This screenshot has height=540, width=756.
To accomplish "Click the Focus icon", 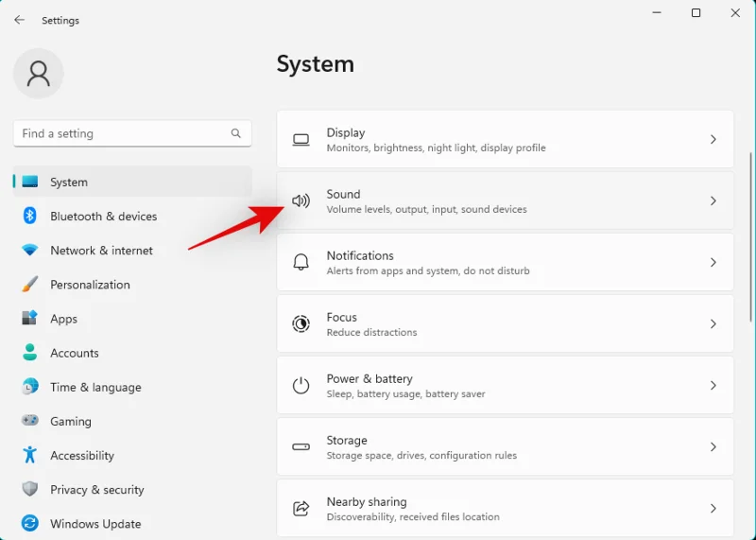I will click(301, 324).
